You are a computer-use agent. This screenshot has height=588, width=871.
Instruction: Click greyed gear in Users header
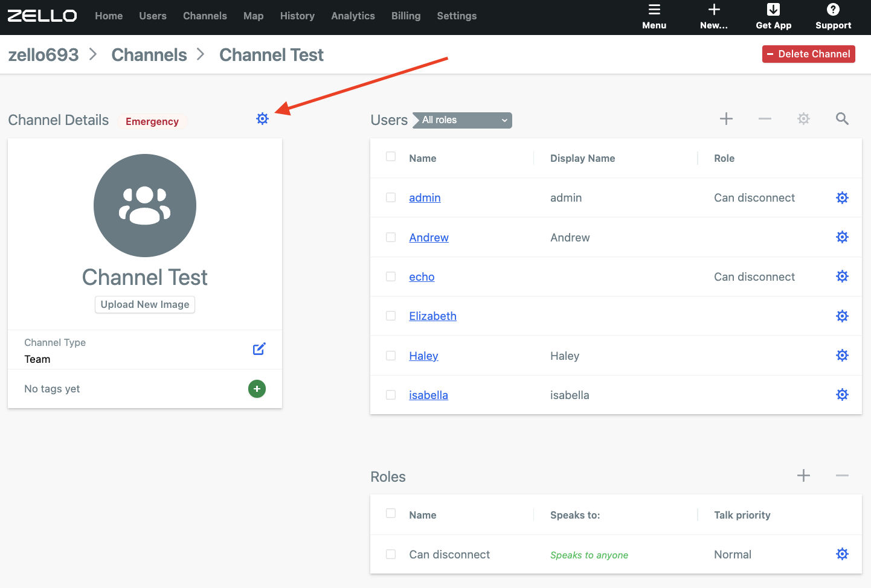click(x=803, y=119)
